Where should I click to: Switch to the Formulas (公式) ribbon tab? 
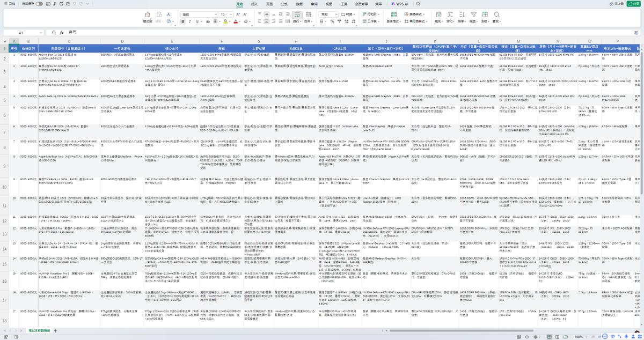click(x=284, y=4)
